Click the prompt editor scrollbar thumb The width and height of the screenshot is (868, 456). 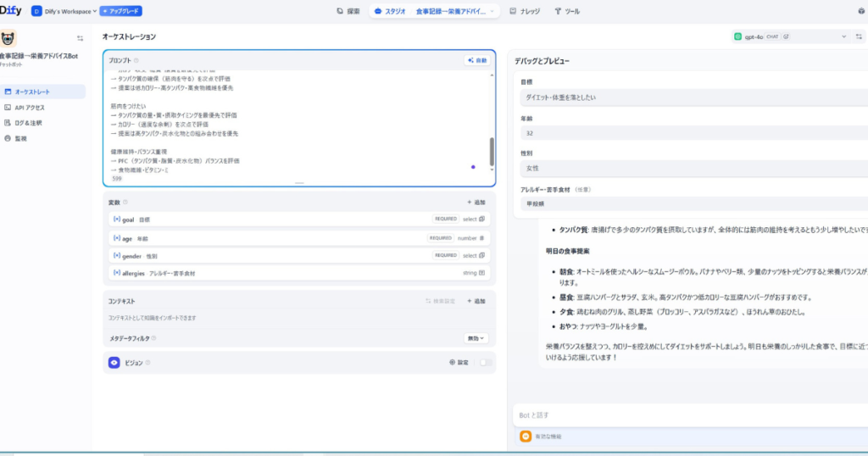tap(492, 151)
